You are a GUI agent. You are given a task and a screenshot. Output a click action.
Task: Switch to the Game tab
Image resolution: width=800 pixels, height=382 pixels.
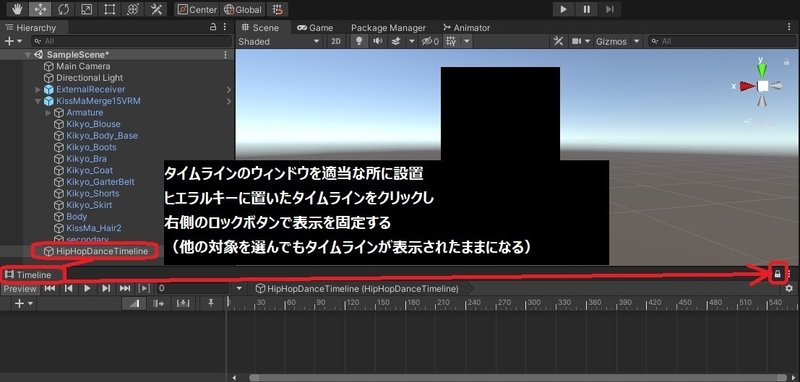pos(315,28)
